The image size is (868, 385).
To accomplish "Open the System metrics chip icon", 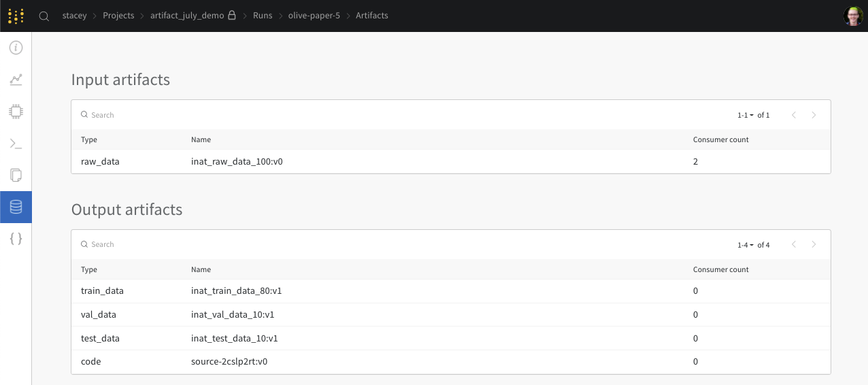I will pyautogui.click(x=16, y=112).
